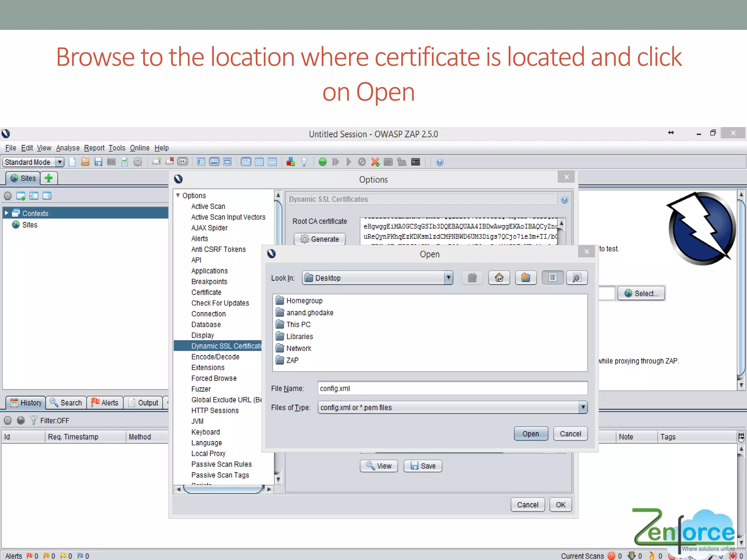Click the Continue play arrow icon
Screen dimensions: 747x560
(349, 162)
